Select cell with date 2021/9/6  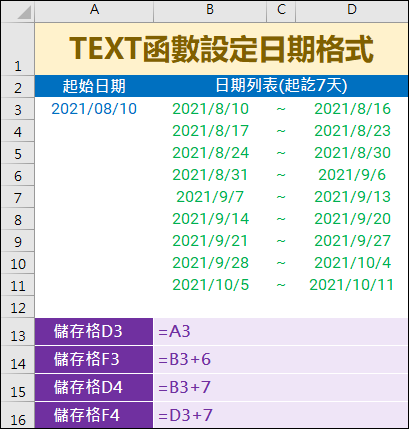click(x=352, y=175)
